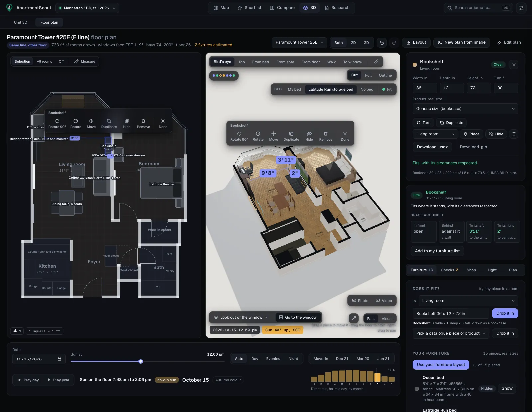Click the ApartmentScout logo

point(9,8)
